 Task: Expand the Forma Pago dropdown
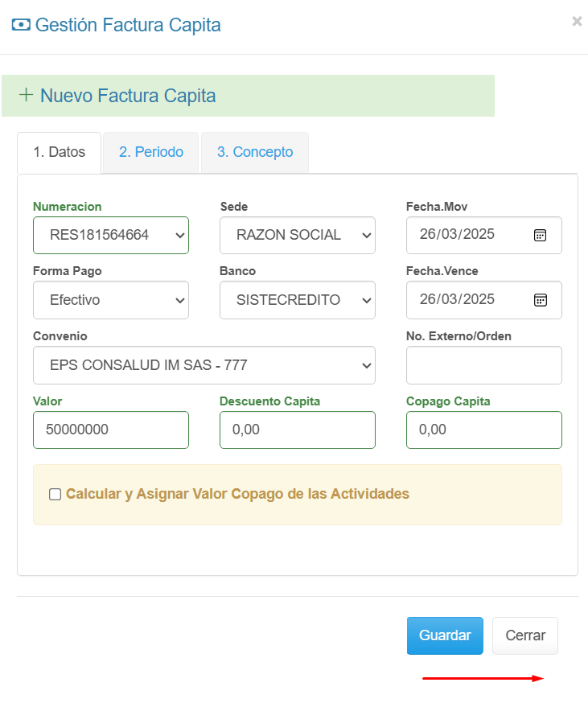pyautogui.click(x=111, y=300)
